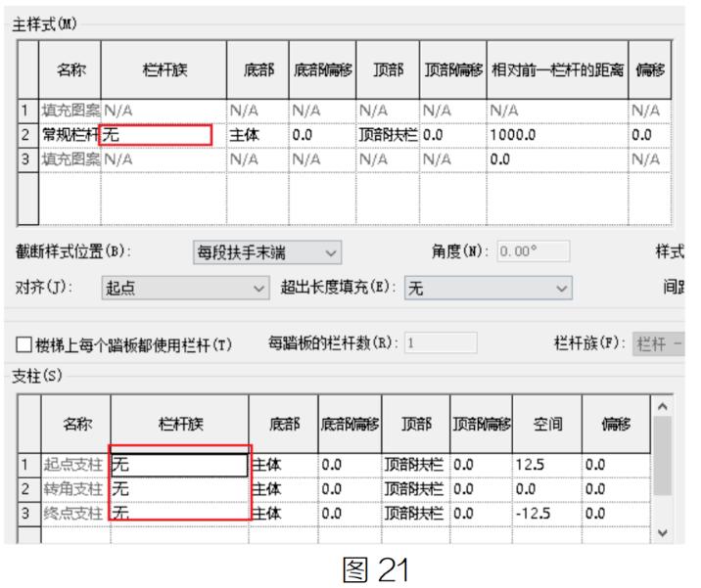Click distance value 1000.0 in main pattern
This screenshot has height=588, width=701.
coord(557,135)
